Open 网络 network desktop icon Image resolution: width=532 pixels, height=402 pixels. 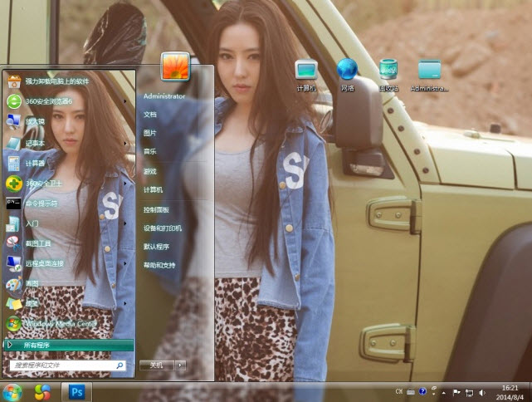pos(346,73)
